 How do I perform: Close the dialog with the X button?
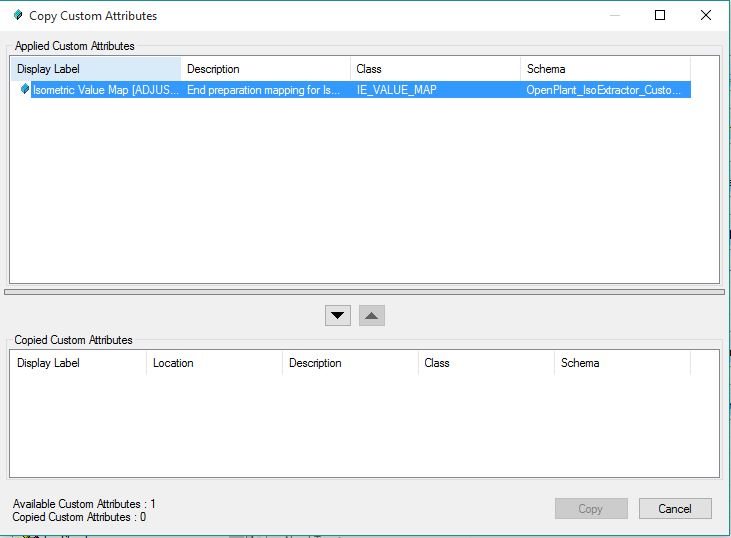pyautogui.click(x=706, y=15)
